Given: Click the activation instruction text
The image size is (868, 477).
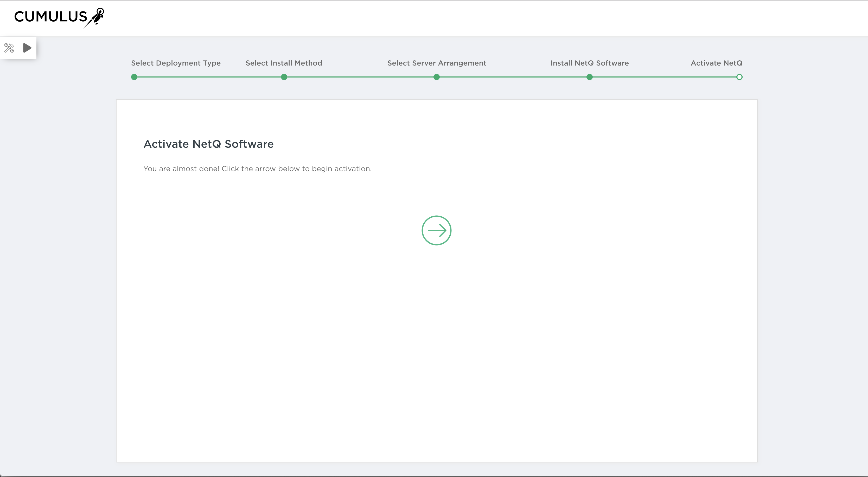Looking at the screenshot, I should pos(257,169).
